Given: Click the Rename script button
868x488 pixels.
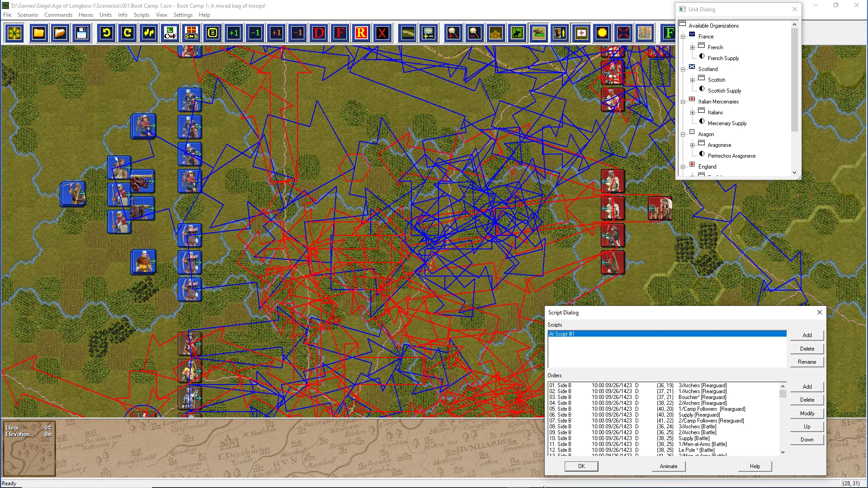Looking at the screenshot, I should (x=807, y=362).
